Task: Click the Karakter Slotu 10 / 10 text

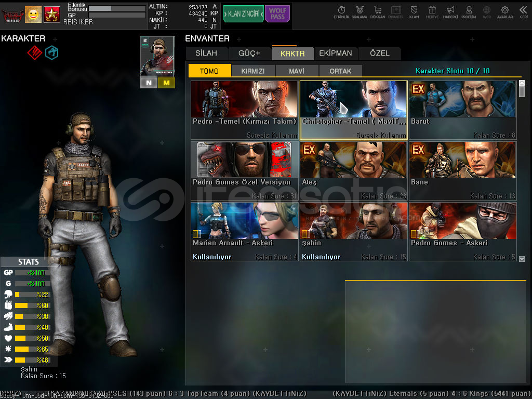Action: tap(453, 71)
